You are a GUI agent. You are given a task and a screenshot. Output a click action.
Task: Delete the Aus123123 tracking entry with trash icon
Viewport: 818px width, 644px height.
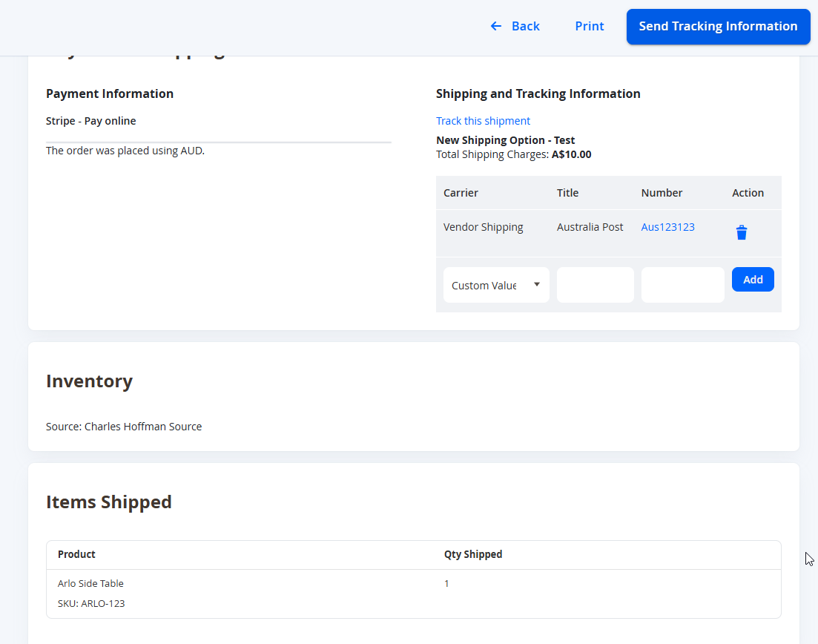[742, 232]
